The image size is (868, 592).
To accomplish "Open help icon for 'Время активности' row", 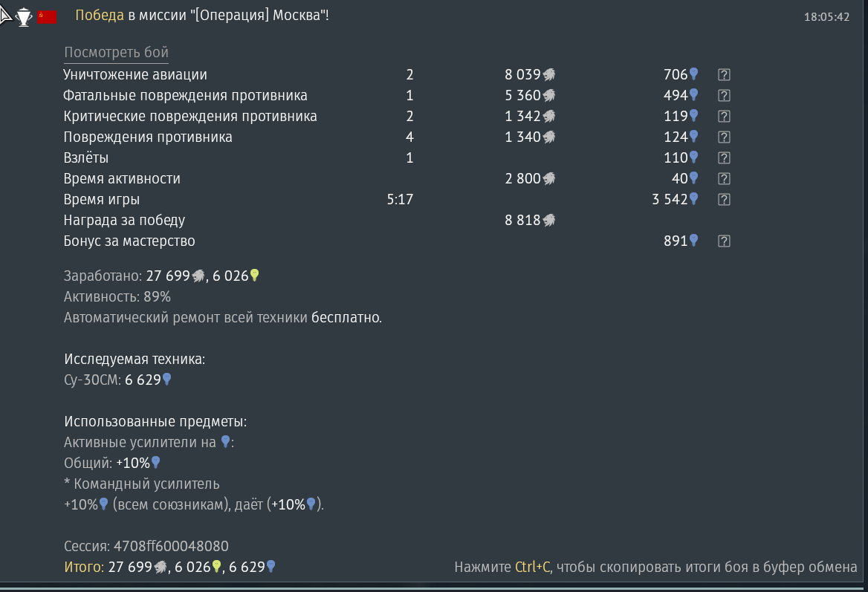I will (724, 179).
